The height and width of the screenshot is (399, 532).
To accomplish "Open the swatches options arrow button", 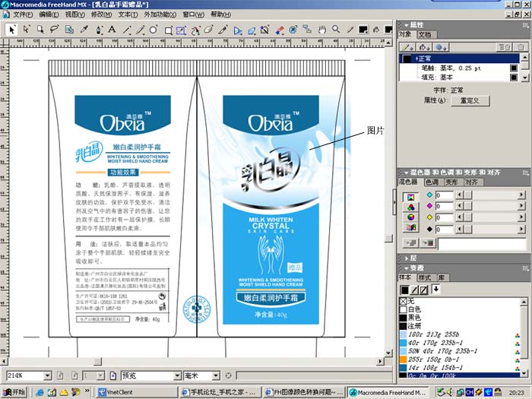I will coord(435,290).
